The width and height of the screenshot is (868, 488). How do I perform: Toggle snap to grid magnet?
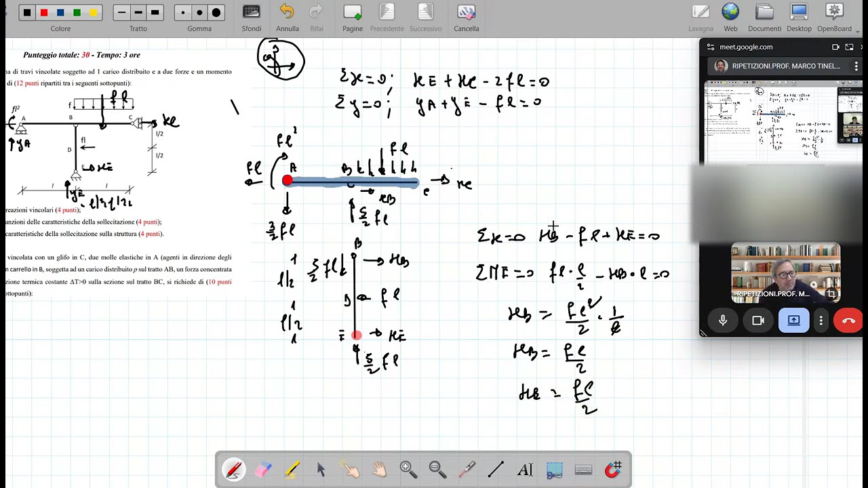[613, 469]
